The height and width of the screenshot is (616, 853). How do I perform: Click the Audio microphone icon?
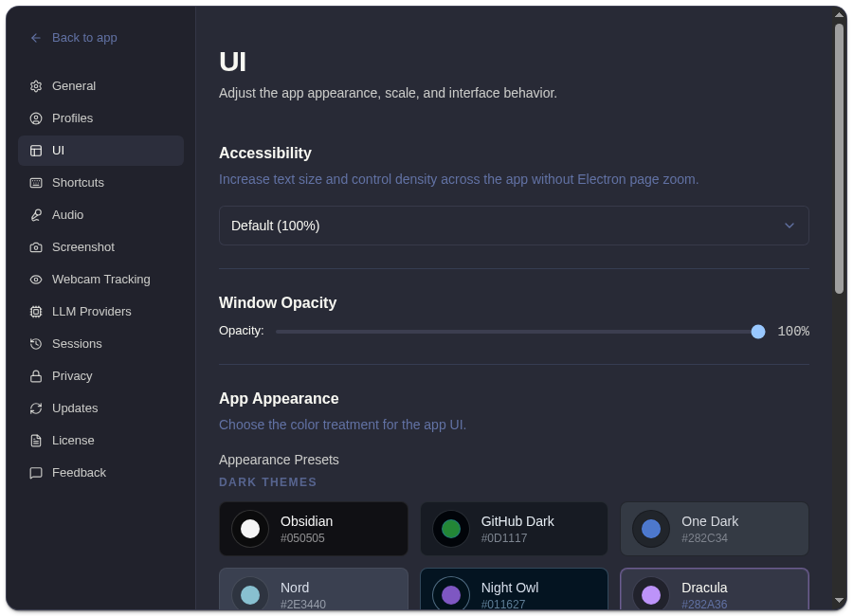click(x=36, y=215)
